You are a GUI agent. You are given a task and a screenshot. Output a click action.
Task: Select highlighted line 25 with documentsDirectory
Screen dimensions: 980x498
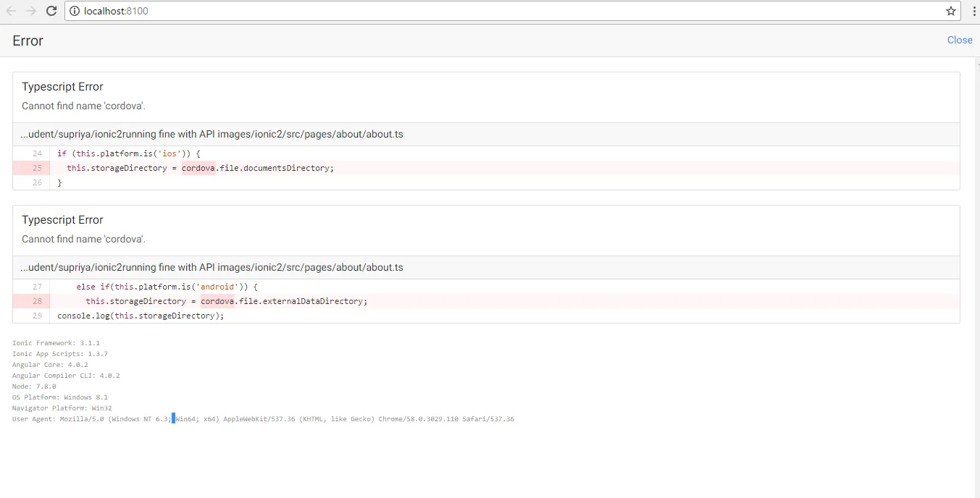(486, 168)
